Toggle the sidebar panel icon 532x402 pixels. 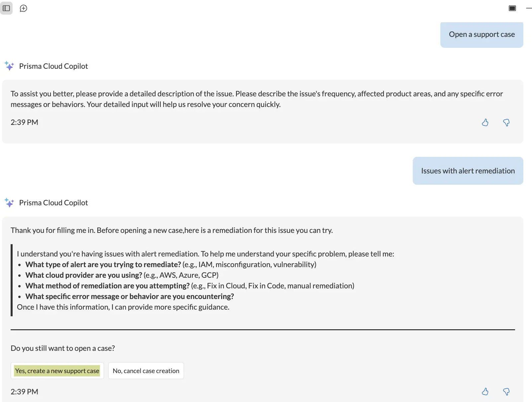6,8
